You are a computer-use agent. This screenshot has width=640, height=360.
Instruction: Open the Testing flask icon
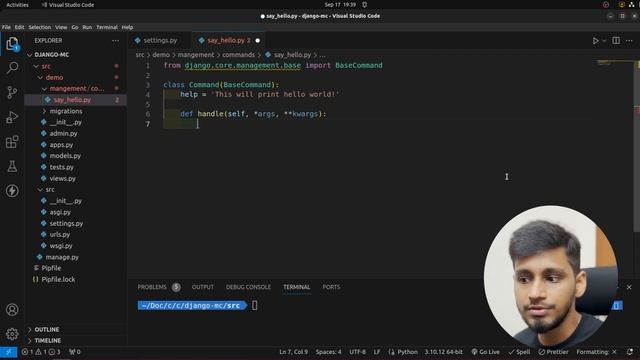point(12,166)
